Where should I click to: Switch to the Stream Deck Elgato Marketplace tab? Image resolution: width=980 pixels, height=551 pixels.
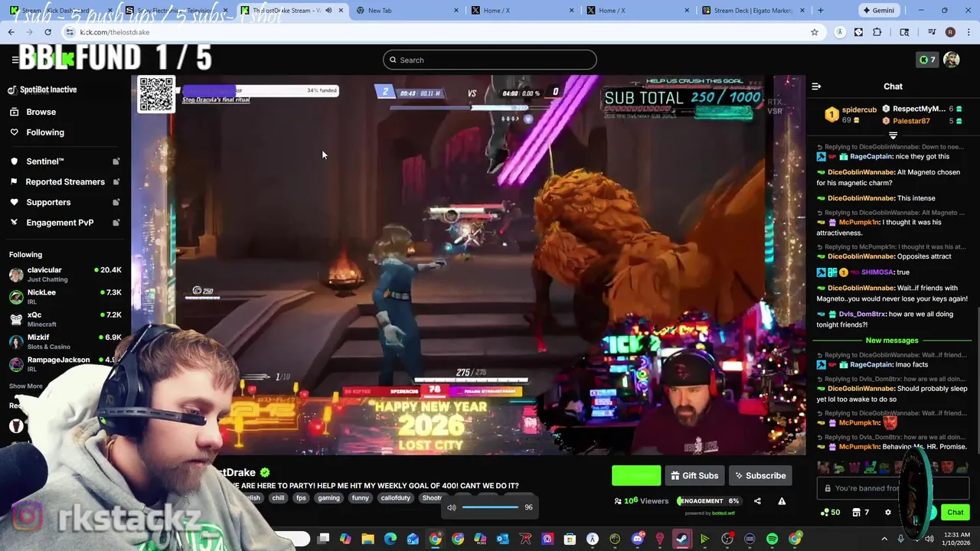[751, 10]
